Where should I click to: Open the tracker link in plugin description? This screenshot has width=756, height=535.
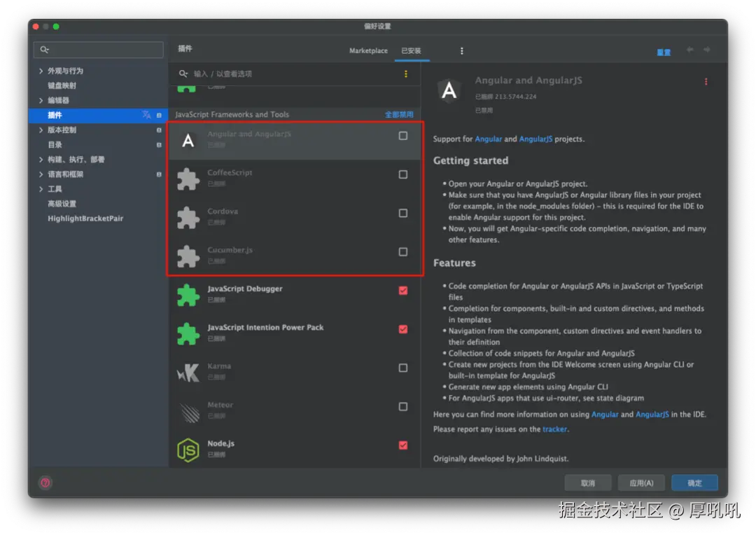tap(554, 429)
